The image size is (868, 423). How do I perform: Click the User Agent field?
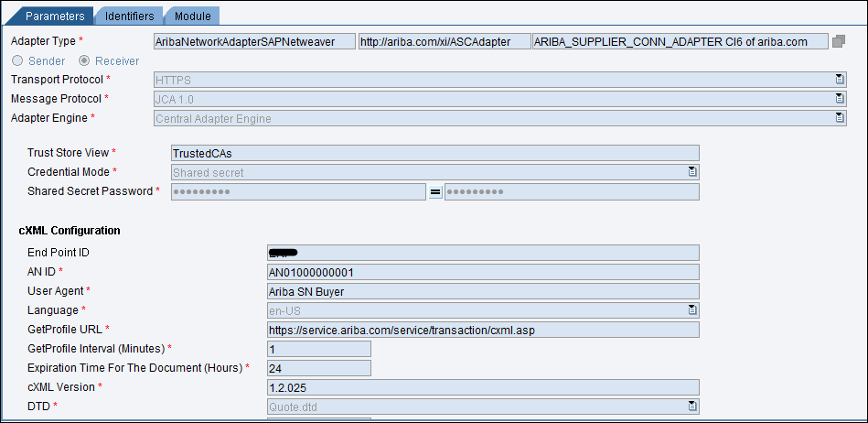[483, 291]
